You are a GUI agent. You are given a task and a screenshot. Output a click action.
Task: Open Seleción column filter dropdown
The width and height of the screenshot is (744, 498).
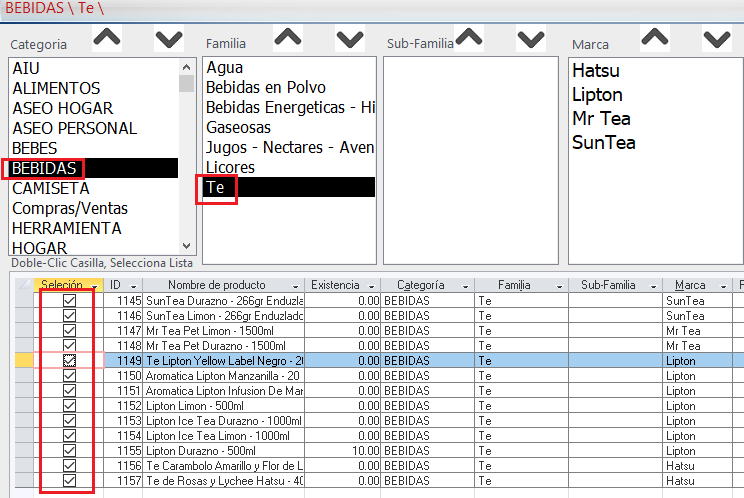pos(95,286)
